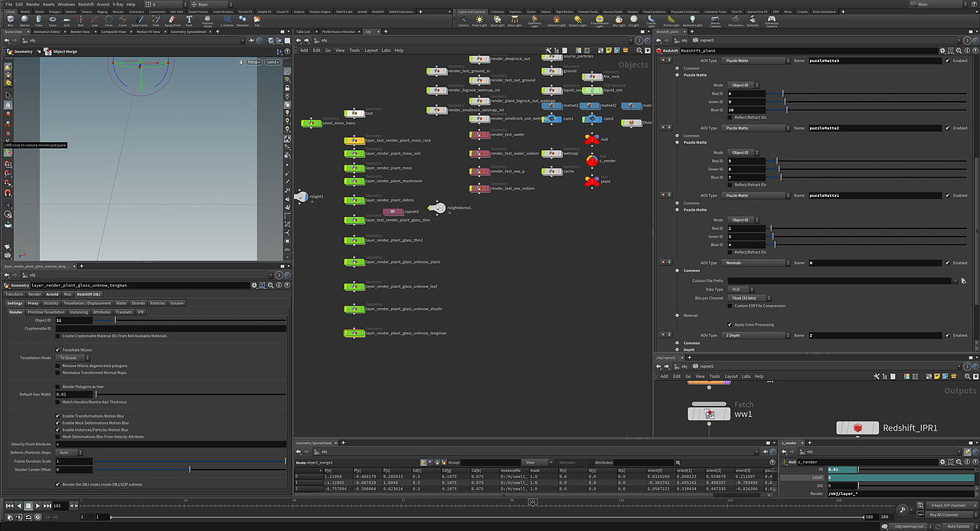Toggle Render Polygons as Hair checkbox

pos(58,387)
